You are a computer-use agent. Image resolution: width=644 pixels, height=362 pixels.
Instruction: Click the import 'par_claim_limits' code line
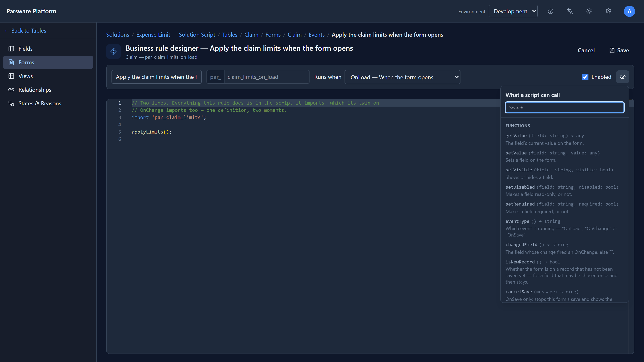tap(169, 117)
